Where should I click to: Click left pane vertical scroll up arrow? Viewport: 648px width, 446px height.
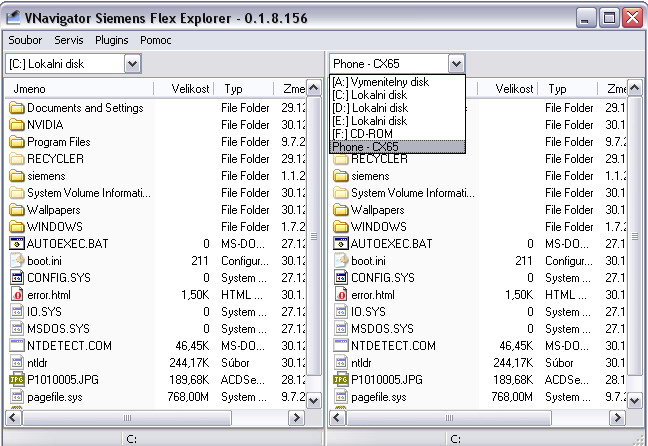[x=314, y=88]
